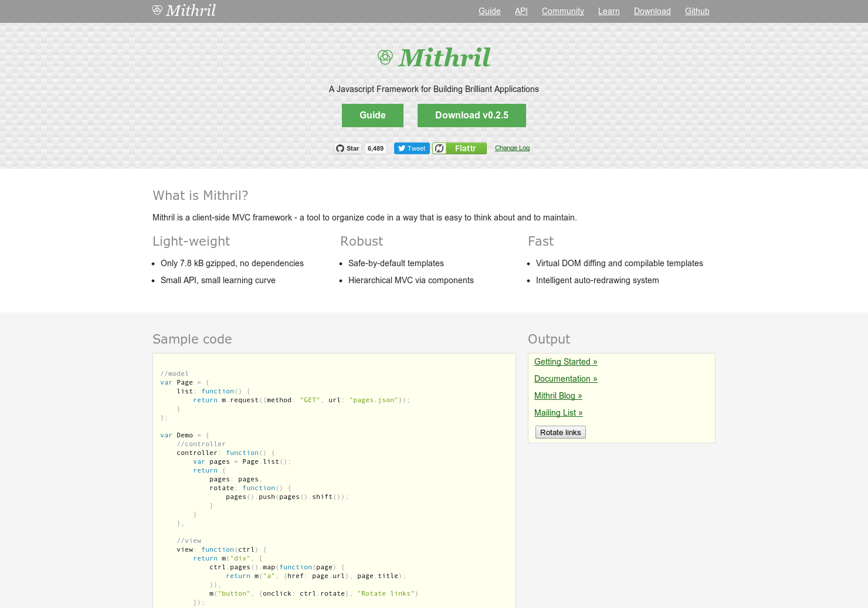Click the Twitter bird Tweet icon
This screenshot has width=868, height=608.
click(401, 148)
